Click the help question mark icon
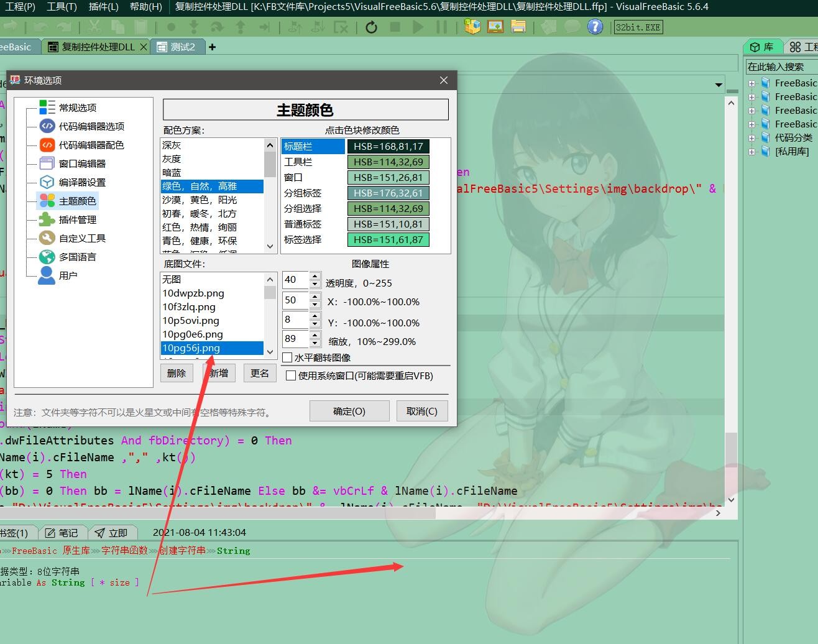The height and width of the screenshot is (644, 818). pos(595,27)
